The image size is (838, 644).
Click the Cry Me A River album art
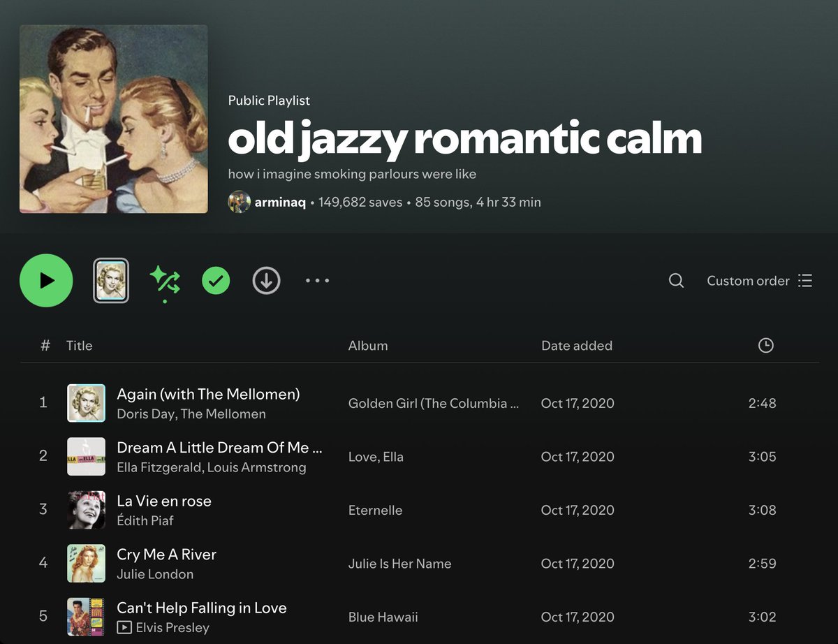coord(86,564)
